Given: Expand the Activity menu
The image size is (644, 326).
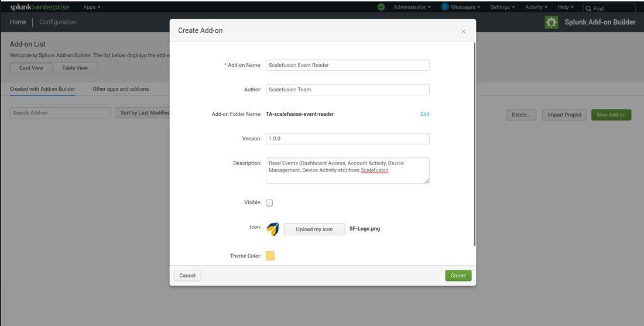Looking at the screenshot, I should click(x=536, y=7).
